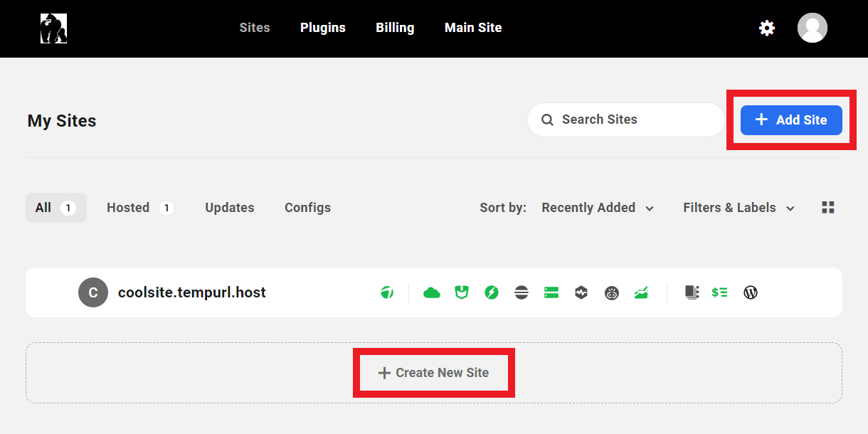Open the user profile avatar menu
This screenshot has height=434, width=868.
(812, 28)
